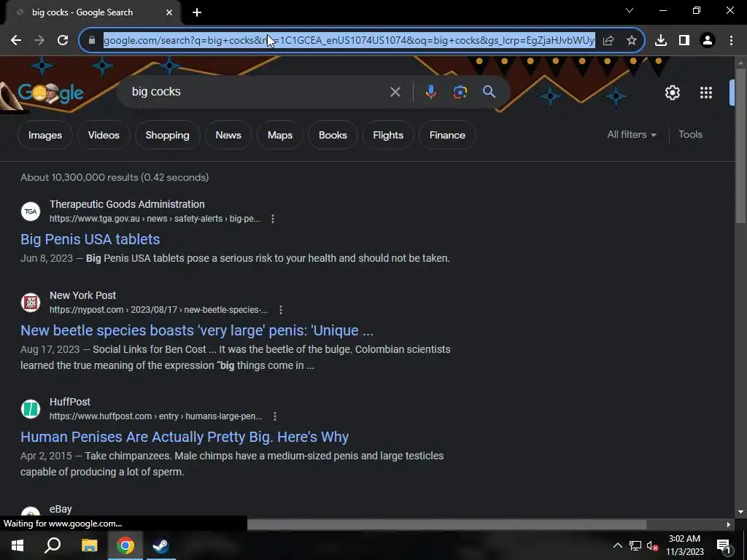Share this page icon in address bar
Image resolution: width=747 pixels, height=560 pixels.
[608, 41]
